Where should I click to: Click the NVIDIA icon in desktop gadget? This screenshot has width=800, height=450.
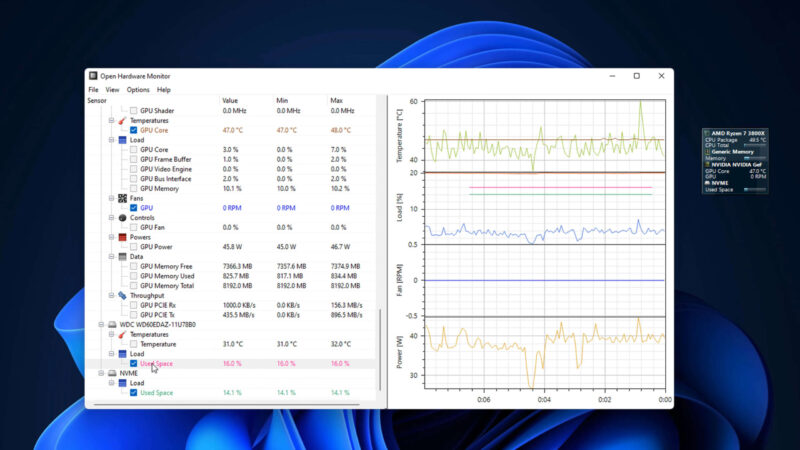[707, 165]
